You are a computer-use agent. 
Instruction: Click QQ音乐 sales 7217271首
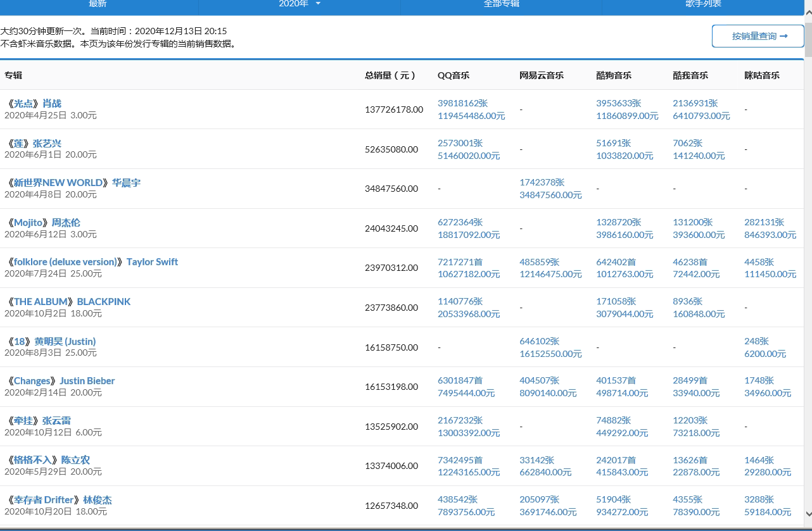[460, 261]
